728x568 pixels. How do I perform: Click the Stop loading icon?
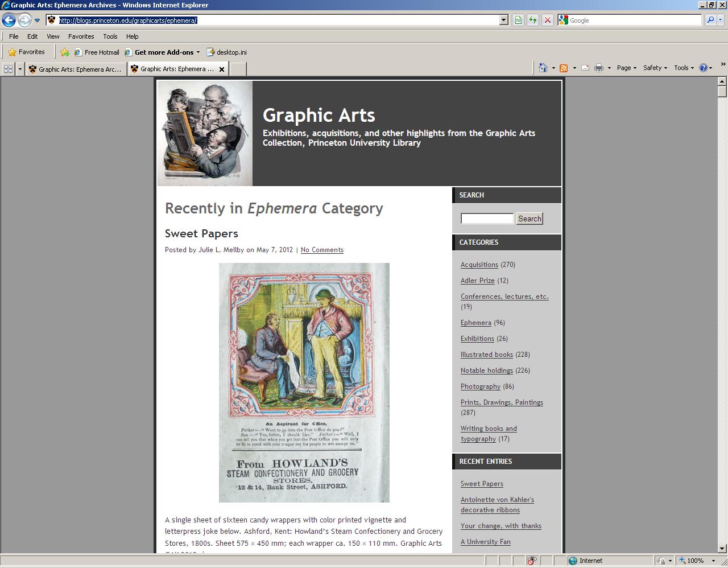coord(547,20)
